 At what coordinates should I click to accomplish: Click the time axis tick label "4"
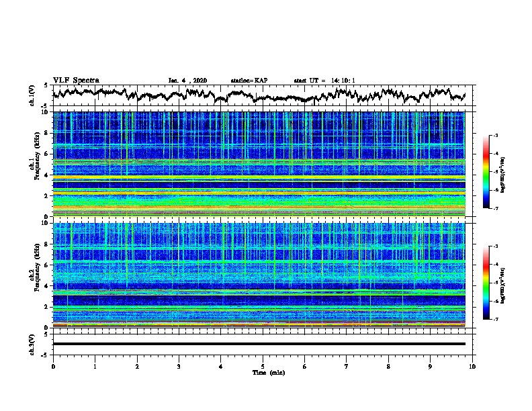(x=221, y=367)
